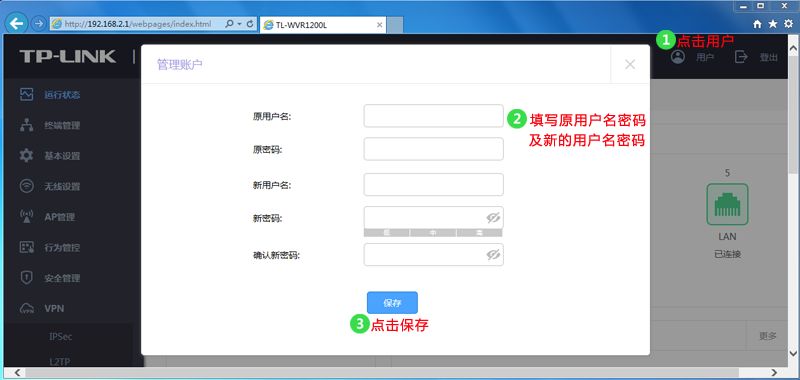Focus the 原密码 input field
The height and width of the screenshot is (380, 800).
point(434,149)
